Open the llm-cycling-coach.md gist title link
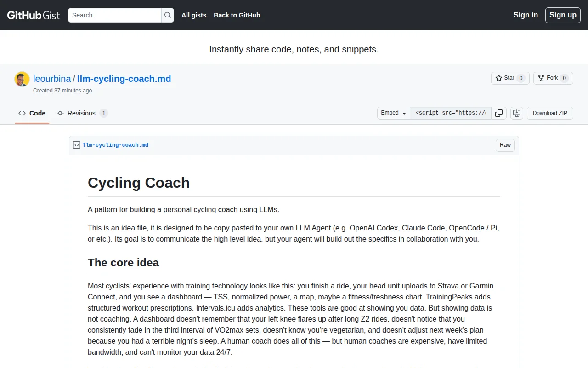 coord(124,79)
